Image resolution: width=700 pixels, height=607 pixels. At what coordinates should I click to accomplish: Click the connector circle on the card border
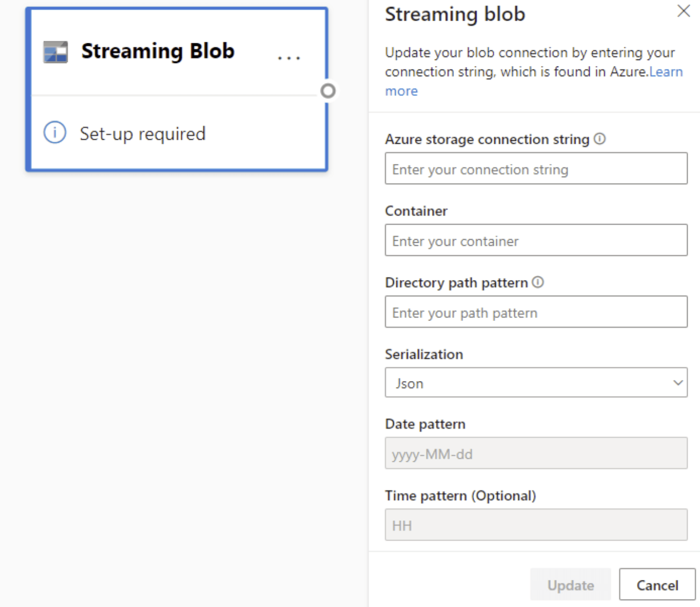tap(328, 91)
